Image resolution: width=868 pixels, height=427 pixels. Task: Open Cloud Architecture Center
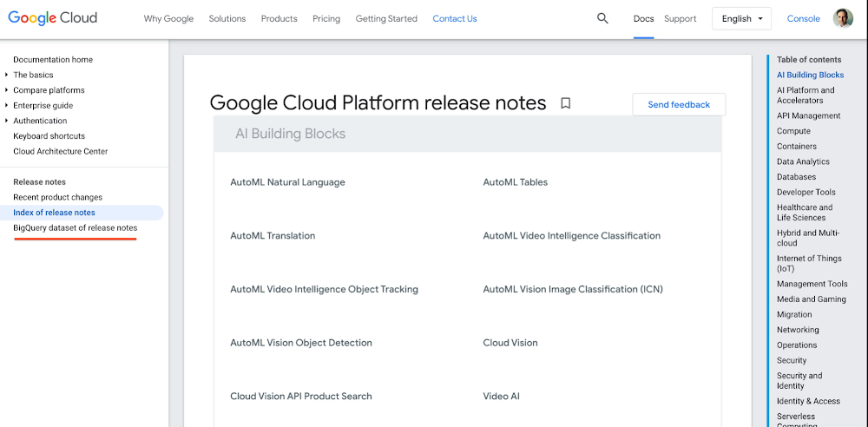(x=61, y=151)
